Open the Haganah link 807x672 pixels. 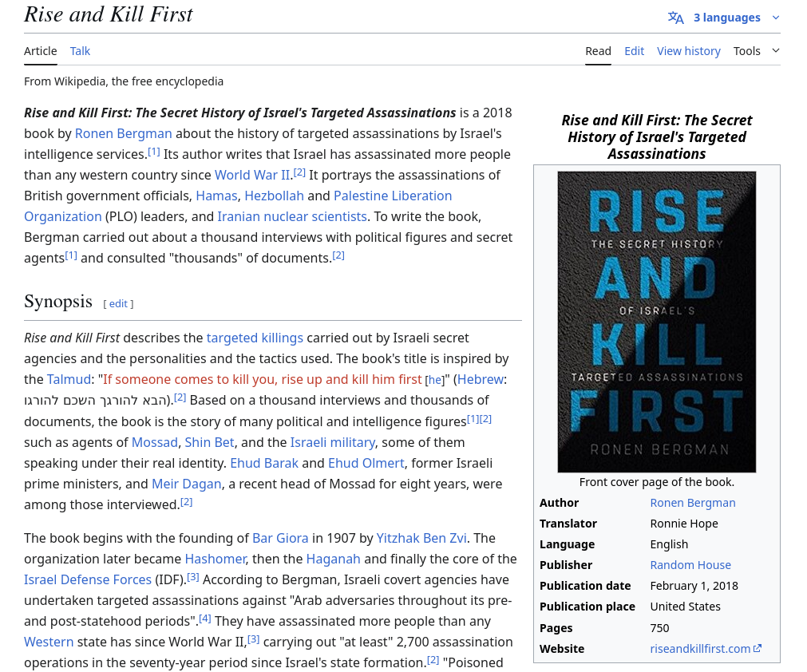(x=333, y=559)
